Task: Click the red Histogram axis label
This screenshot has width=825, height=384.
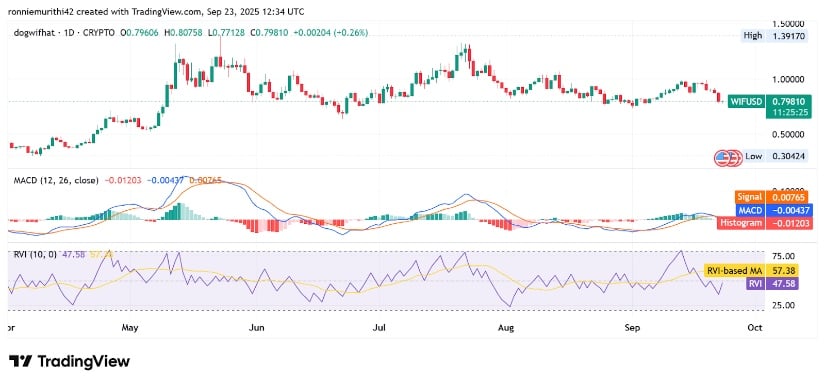Action: [x=741, y=223]
